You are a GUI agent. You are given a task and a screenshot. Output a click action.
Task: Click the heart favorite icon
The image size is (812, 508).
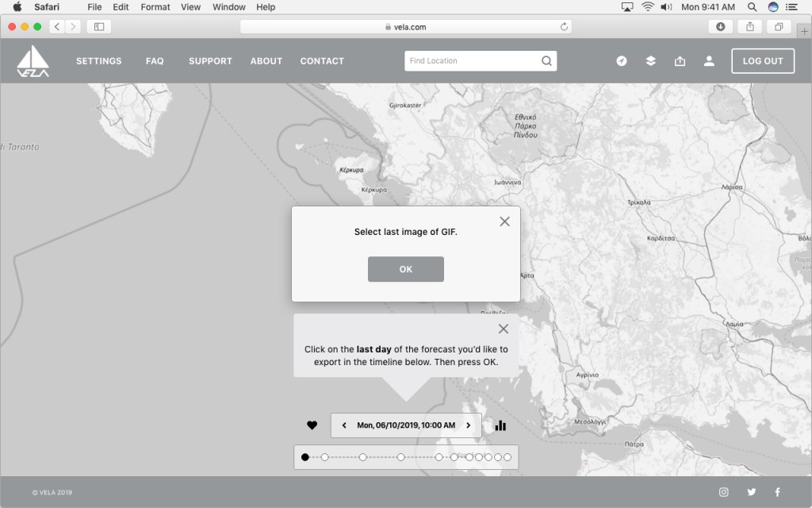[312, 425]
